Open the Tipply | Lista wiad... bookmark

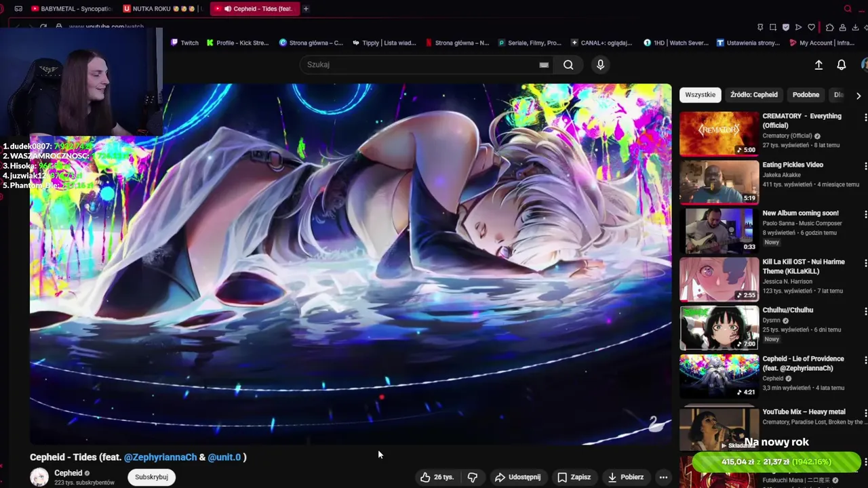click(x=384, y=43)
